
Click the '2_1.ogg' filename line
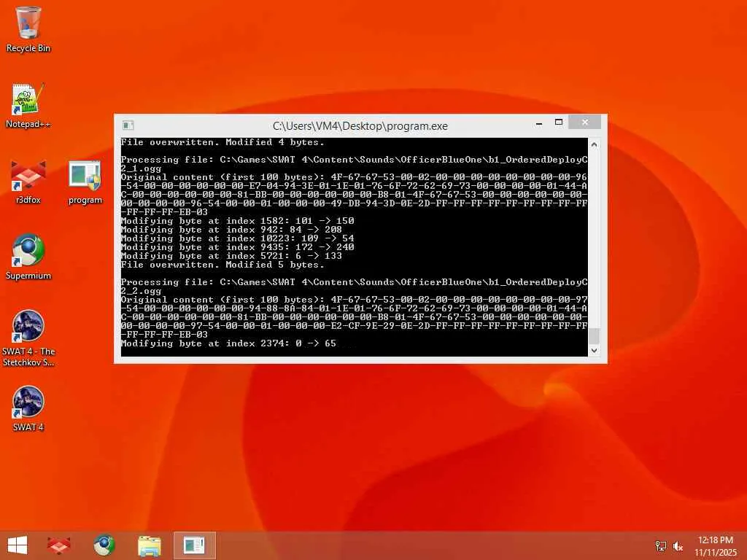pos(141,168)
